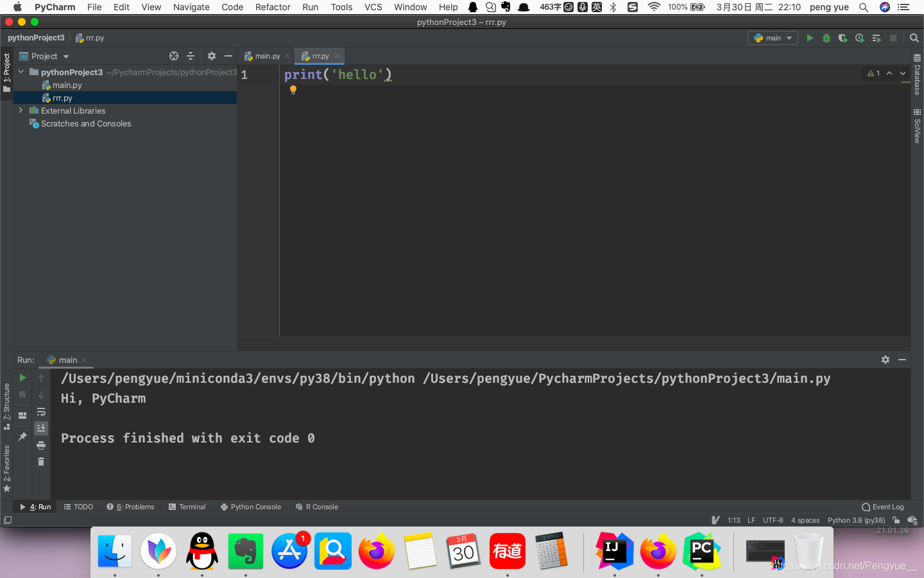Open the 6: Problems tool window
Screen dimensions: 924x578
click(x=131, y=507)
